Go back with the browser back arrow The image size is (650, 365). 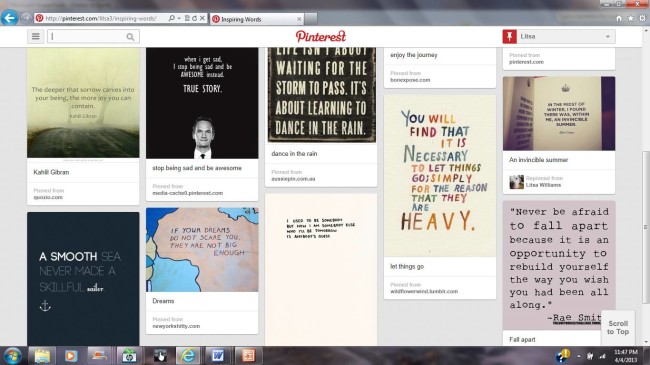(x=10, y=18)
